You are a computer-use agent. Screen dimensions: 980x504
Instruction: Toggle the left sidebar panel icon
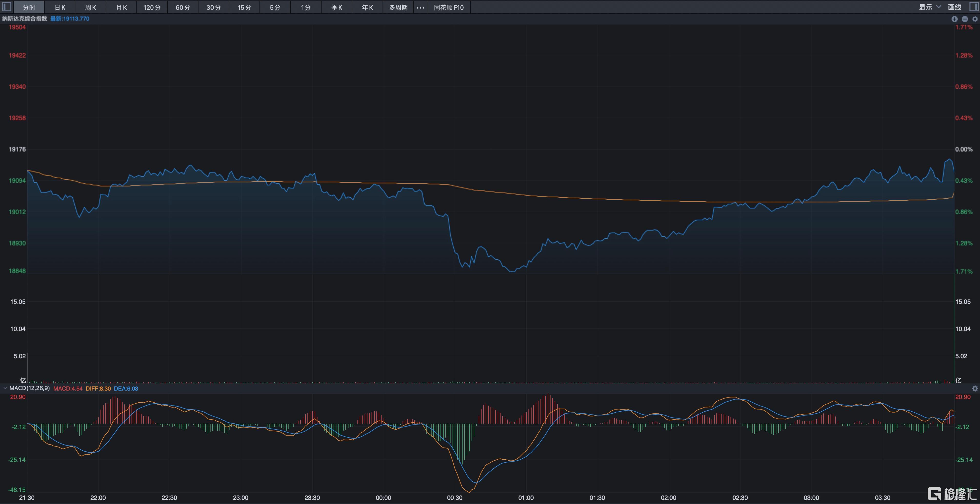[7, 7]
